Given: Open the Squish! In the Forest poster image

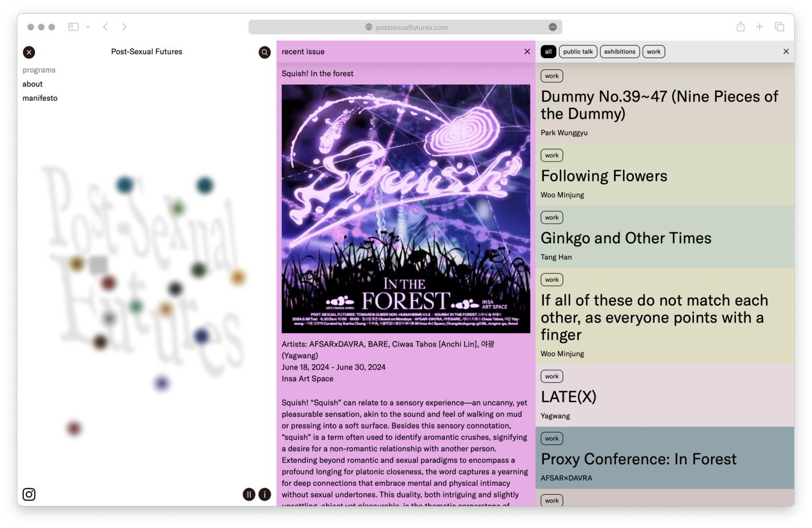Looking at the screenshot, I should [406, 209].
